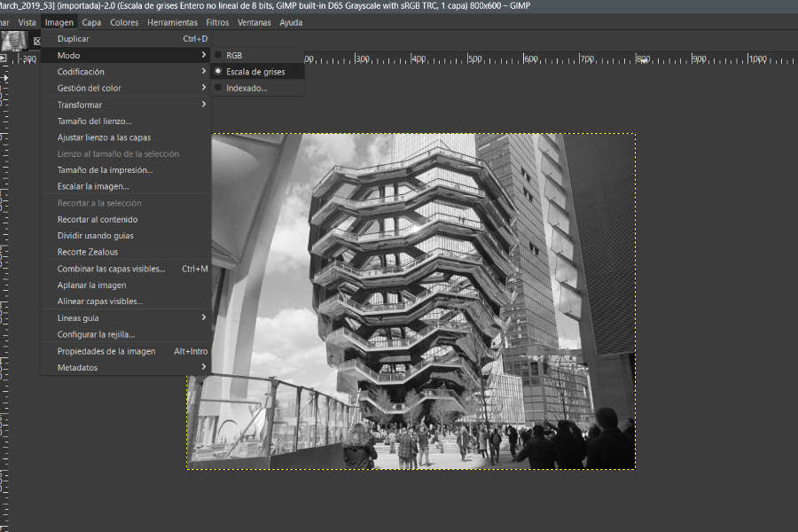Click Duplicar in Imagen menu
Screen dimensions: 798x532
coord(74,39)
